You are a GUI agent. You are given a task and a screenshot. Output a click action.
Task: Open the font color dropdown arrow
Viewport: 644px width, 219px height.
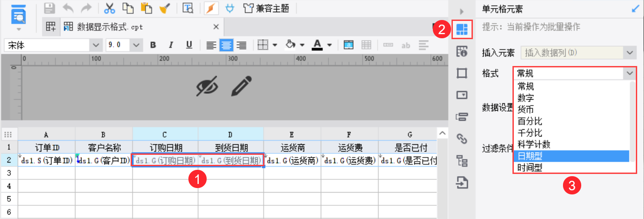330,45
